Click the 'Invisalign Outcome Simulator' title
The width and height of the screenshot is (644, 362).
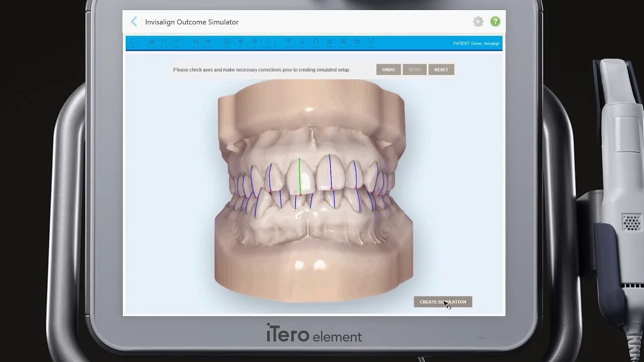tap(192, 22)
